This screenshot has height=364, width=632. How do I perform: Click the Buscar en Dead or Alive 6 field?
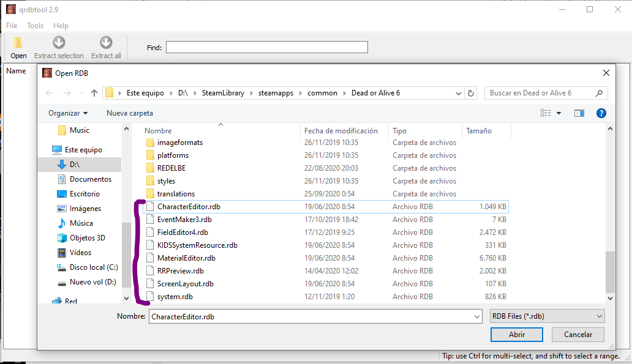point(540,93)
